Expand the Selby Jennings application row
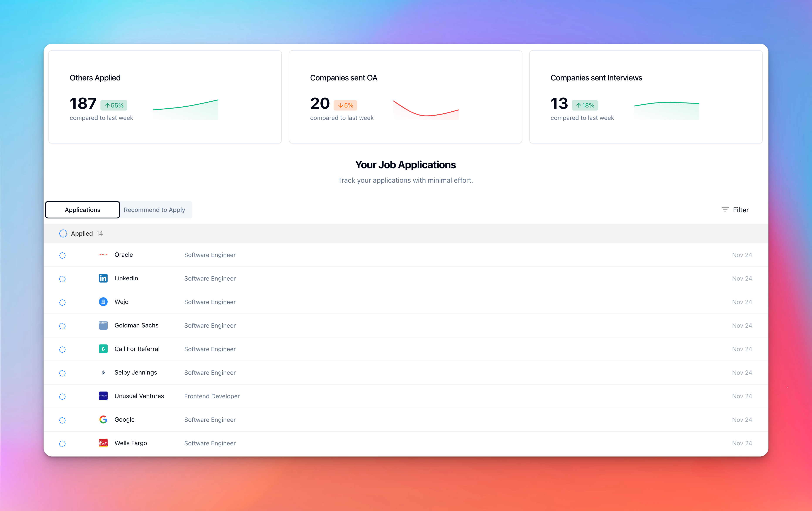 [x=135, y=372]
